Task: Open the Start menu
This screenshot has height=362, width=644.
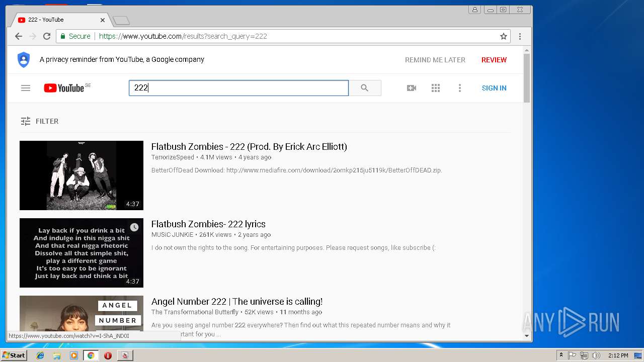Action: (14, 355)
